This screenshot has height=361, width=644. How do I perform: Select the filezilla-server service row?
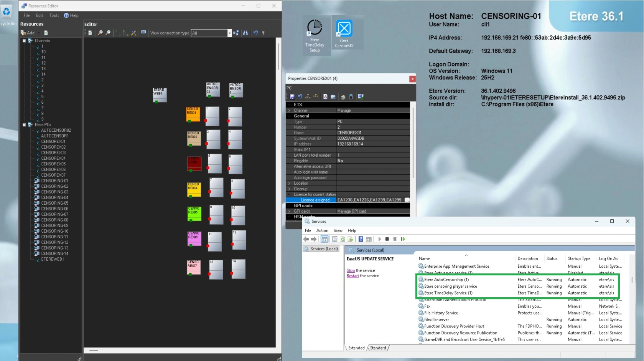click(520, 320)
